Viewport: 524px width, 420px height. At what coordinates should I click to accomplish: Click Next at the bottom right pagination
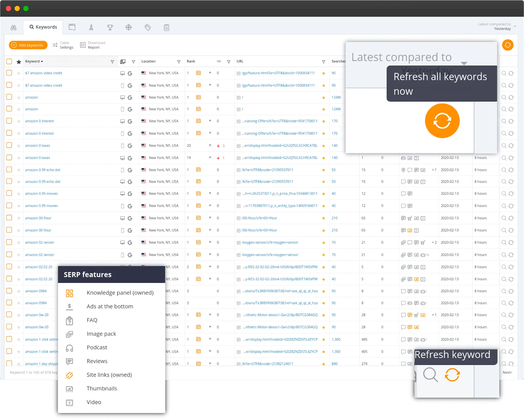(507, 372)
